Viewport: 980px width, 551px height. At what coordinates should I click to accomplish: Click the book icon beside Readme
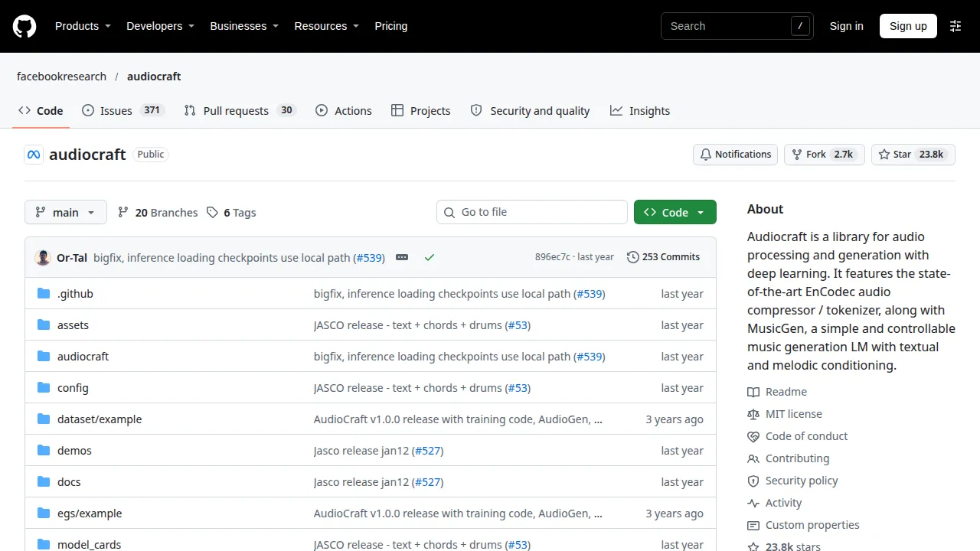753,392
